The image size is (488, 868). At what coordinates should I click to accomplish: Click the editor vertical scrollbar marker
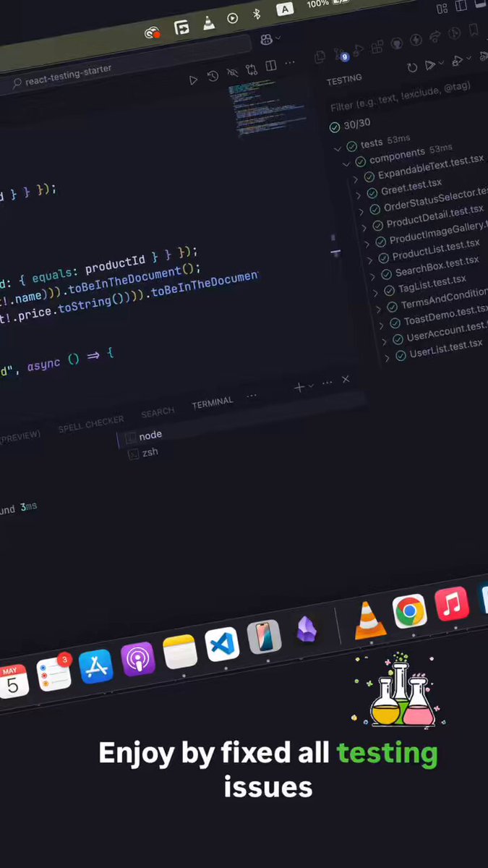click(335, 252)
